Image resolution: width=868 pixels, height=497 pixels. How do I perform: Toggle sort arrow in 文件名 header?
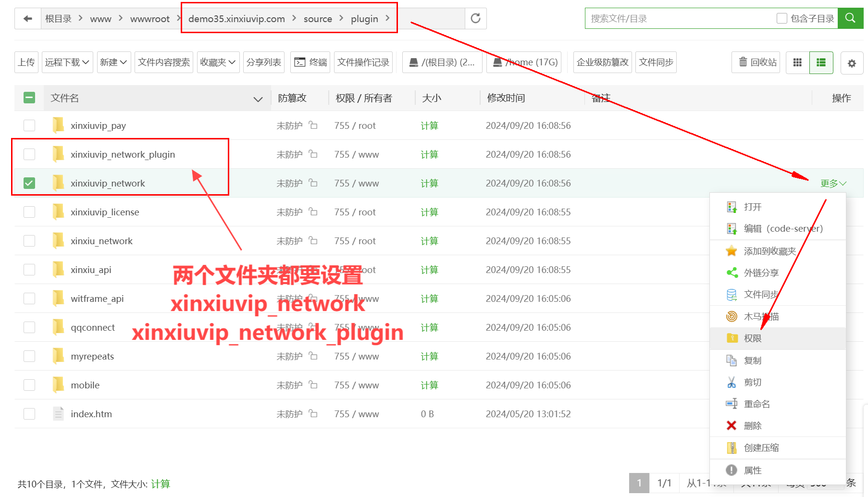258,99
